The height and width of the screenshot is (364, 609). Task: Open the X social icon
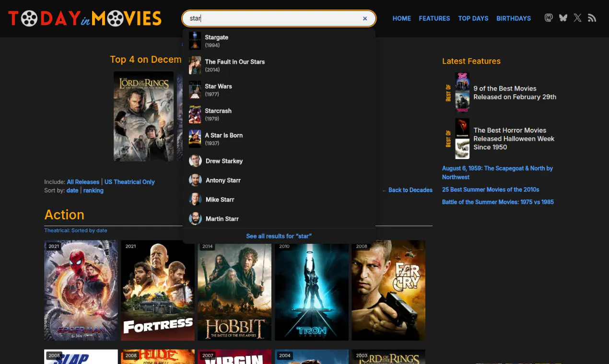pyautogui.click(x=577, y=18)
